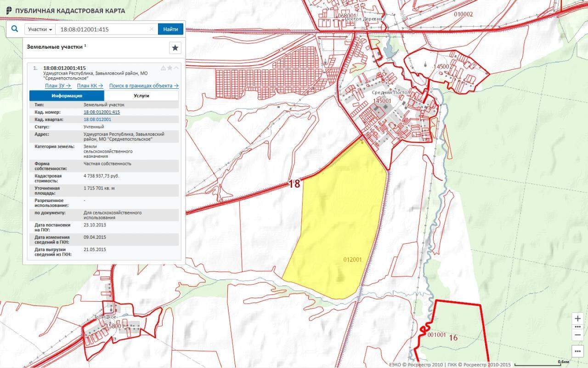
Task: Clear the search field with X
Action: point(152,29)
